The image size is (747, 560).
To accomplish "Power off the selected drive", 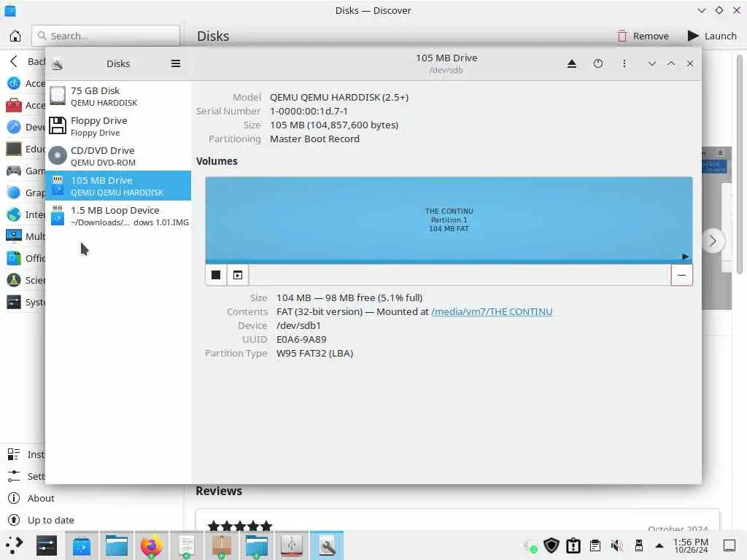I will click(x=598, y=64).
